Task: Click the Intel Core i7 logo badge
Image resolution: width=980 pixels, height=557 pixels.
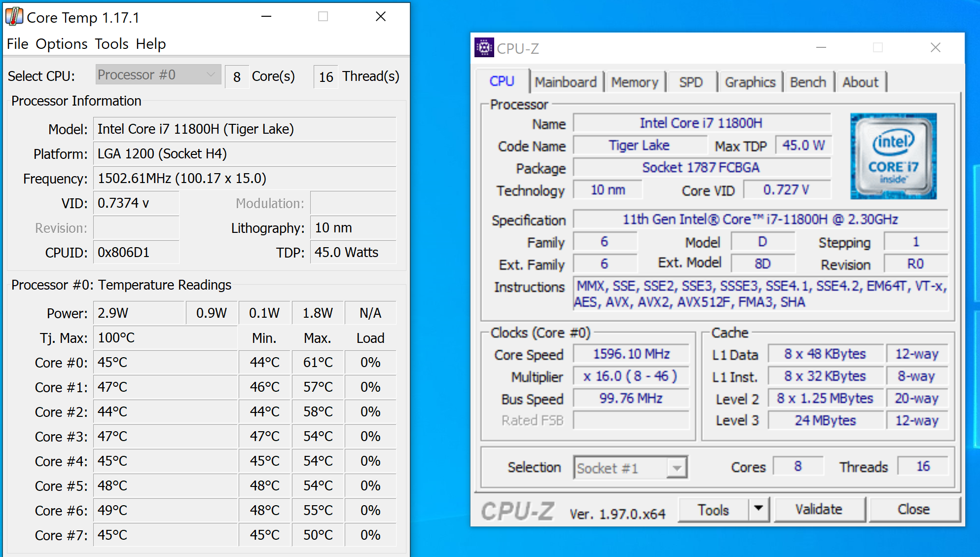Action: click(893, 156)
